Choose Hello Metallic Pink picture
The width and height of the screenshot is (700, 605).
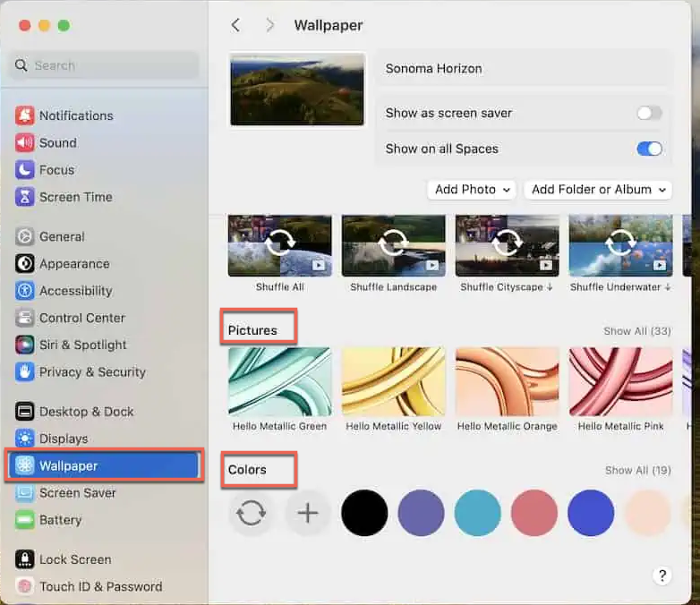click(x=620, y=382)
